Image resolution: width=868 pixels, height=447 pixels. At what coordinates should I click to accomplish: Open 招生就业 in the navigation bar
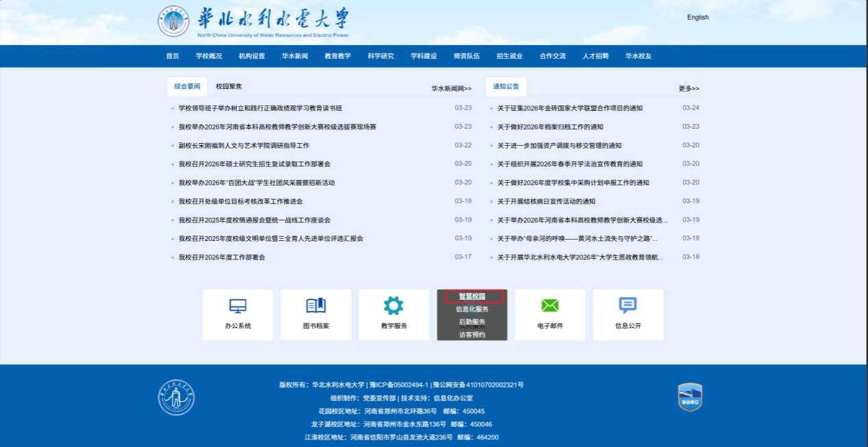(509, 56)
